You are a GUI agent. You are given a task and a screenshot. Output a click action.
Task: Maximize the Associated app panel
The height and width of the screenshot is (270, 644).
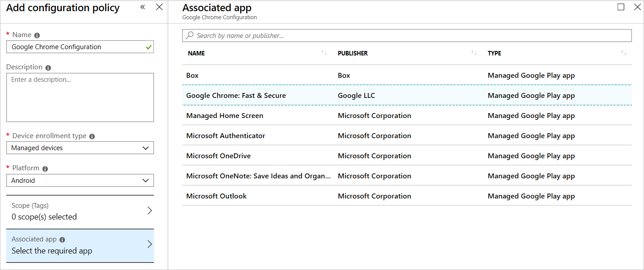(x=620, y=7)
